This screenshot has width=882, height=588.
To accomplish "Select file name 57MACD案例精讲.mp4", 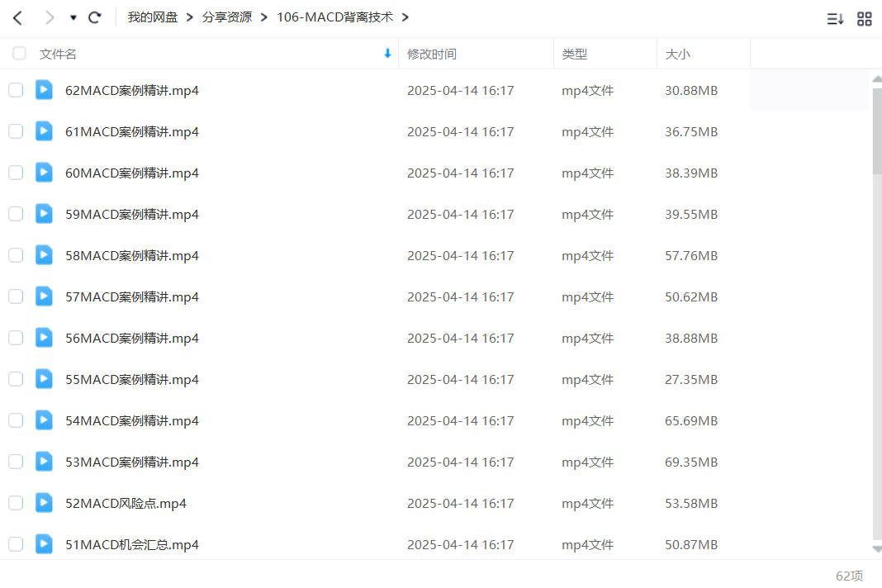I will coord(132,297).
